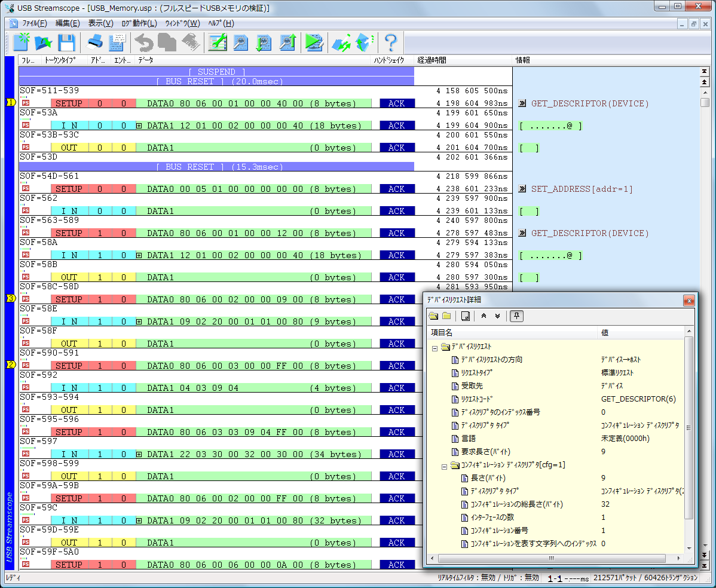This screenshot has width=716, height=588.
Task: Open help with the question mark icon
Action: (391, 42)
